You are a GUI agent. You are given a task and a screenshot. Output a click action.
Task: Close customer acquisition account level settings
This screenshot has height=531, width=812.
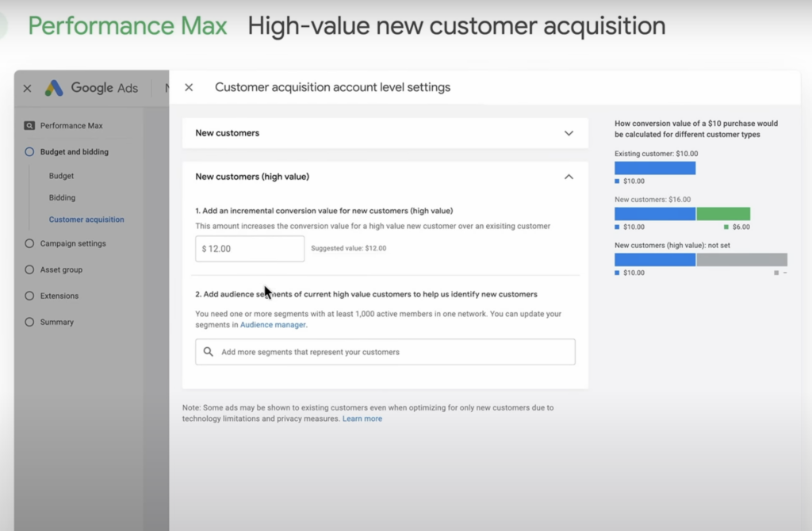[189, 87]
